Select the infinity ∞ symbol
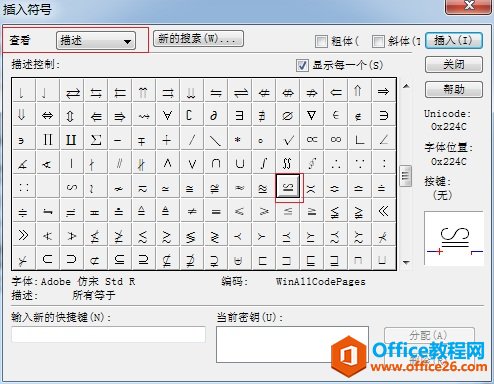494x384 pixels. tap(336, 139)
